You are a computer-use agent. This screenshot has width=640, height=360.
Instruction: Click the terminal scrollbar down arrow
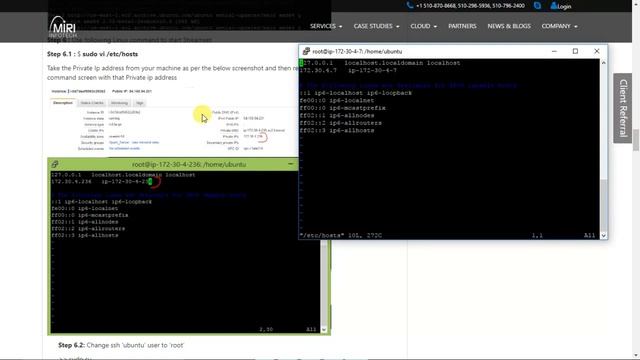click(603, 236)
